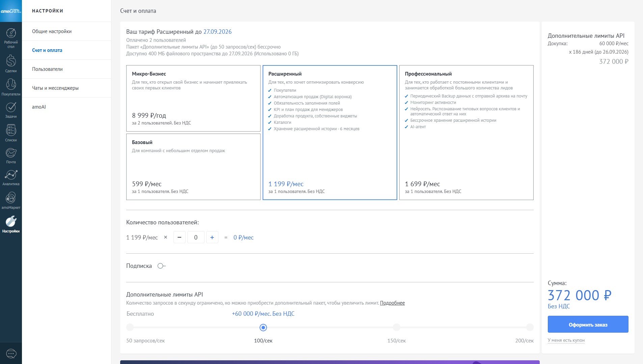The image size is (643, 364).
Task: Open the Аналитика analytics icon
Action: pos(11,177)
